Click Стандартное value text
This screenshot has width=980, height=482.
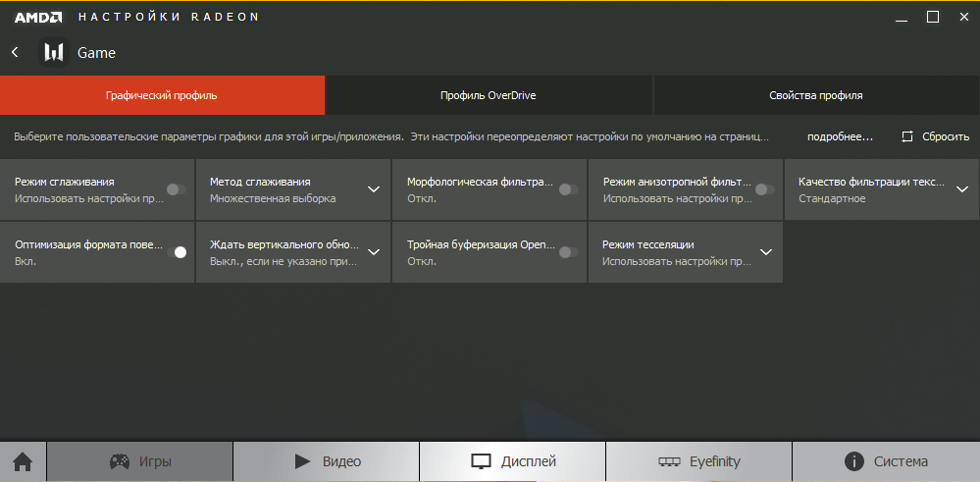832,199
